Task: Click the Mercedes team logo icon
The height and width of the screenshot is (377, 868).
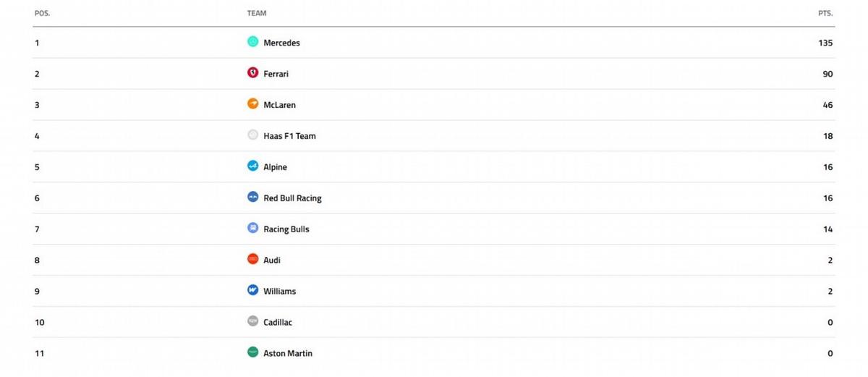Action: pos(252,42)
